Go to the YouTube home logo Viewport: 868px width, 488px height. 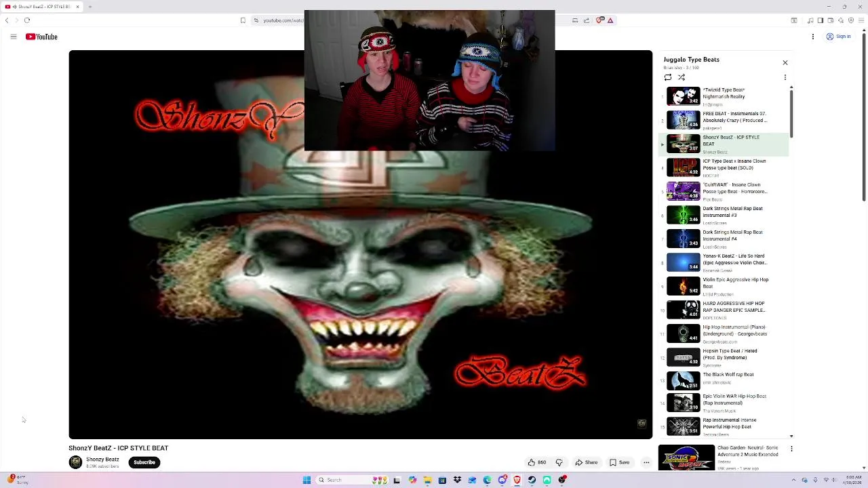[x=41, y=37]
